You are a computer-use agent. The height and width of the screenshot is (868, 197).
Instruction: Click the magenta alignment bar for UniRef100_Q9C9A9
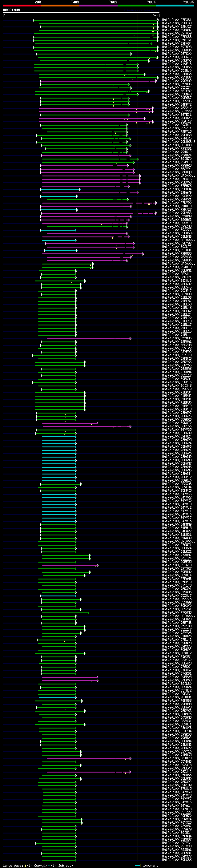99,81
